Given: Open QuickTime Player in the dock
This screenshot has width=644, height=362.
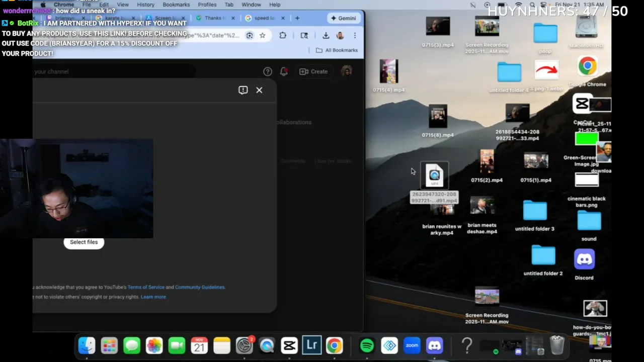Looking at the screenshot, I should (267, 345).
